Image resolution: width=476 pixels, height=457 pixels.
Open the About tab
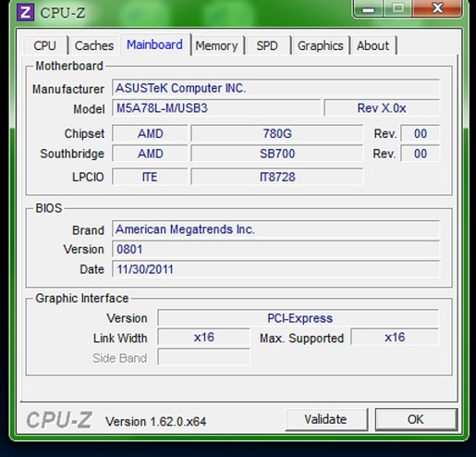click(x=373, y=45)
